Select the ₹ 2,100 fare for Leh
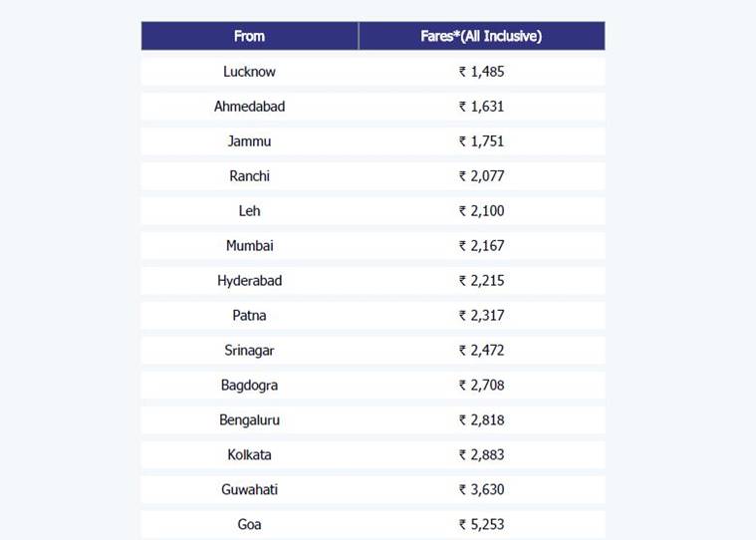 coord(481,211)
